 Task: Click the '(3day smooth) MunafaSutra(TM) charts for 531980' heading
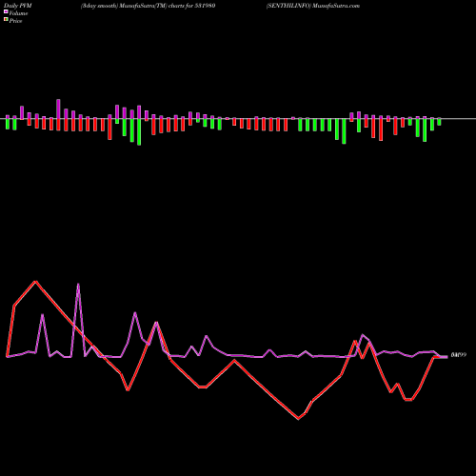point(148,6)
